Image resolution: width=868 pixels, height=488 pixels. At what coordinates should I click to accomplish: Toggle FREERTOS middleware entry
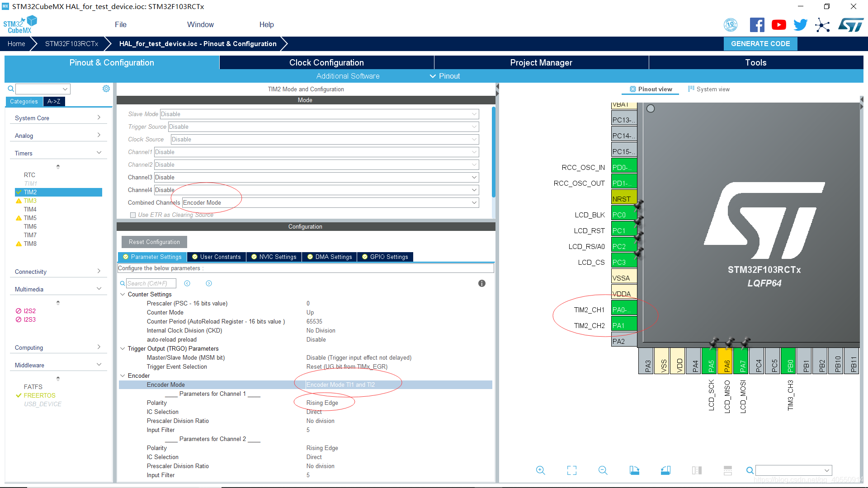39,395
